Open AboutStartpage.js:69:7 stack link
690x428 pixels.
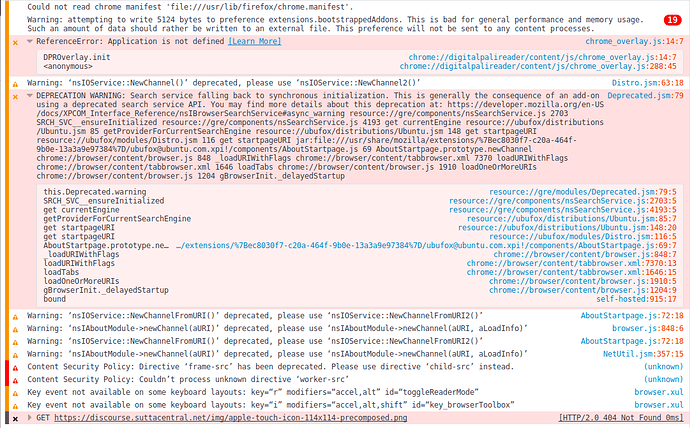[426, 245]
